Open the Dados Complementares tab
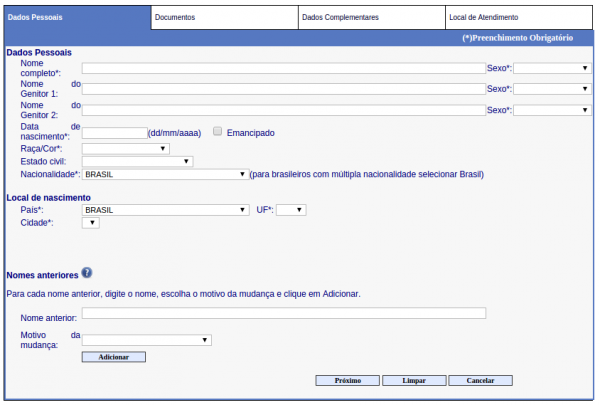This screenshot has height=405, width=600. point(372,18)
